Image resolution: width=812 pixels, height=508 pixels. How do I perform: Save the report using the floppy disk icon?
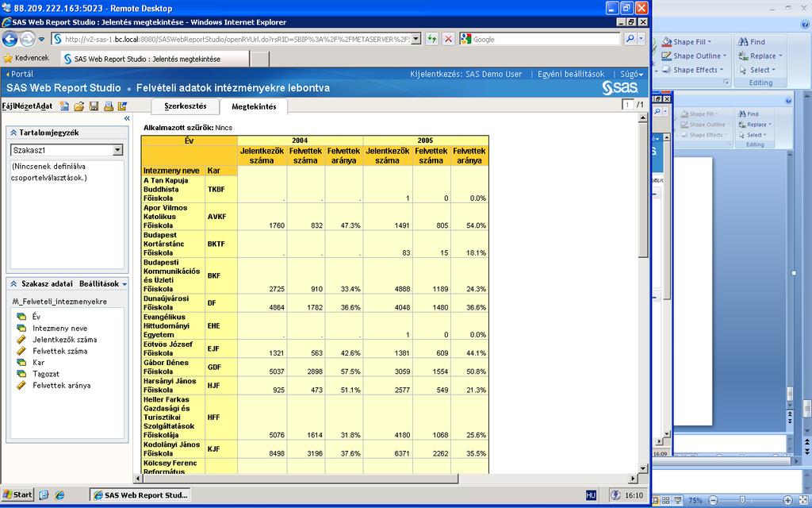pos(94,106)
